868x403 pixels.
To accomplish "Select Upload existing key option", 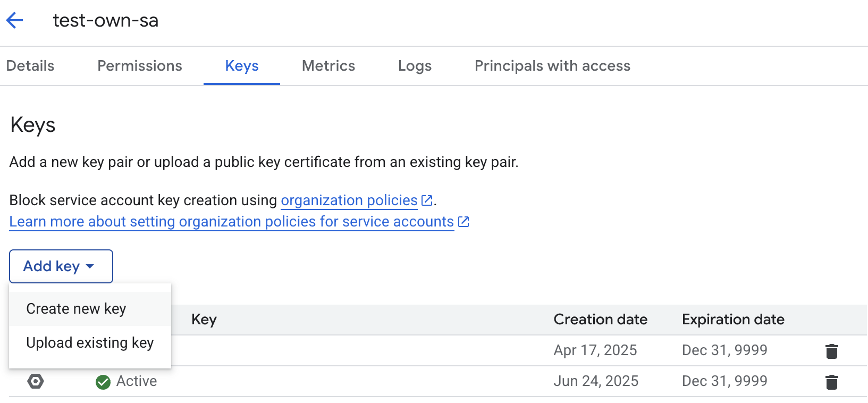I will point(90,343).
